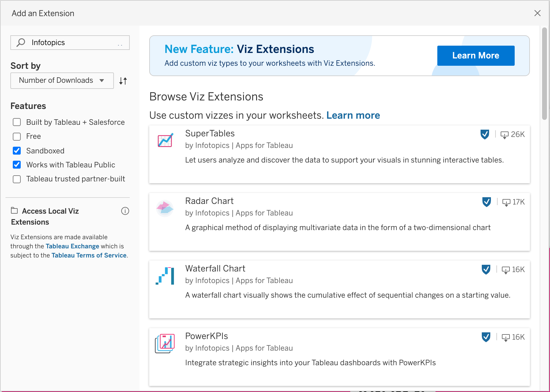Open the Tableau Terms of Service link

click(x=89, y=255)
